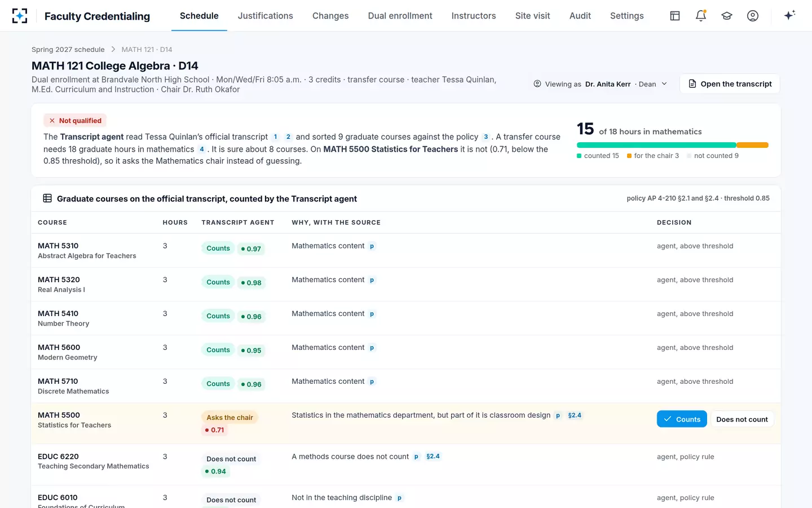Open the Spring 2027 schedule breadcrumb link
This screenshot has width=812, height=508.
click(x=68, y=50)
